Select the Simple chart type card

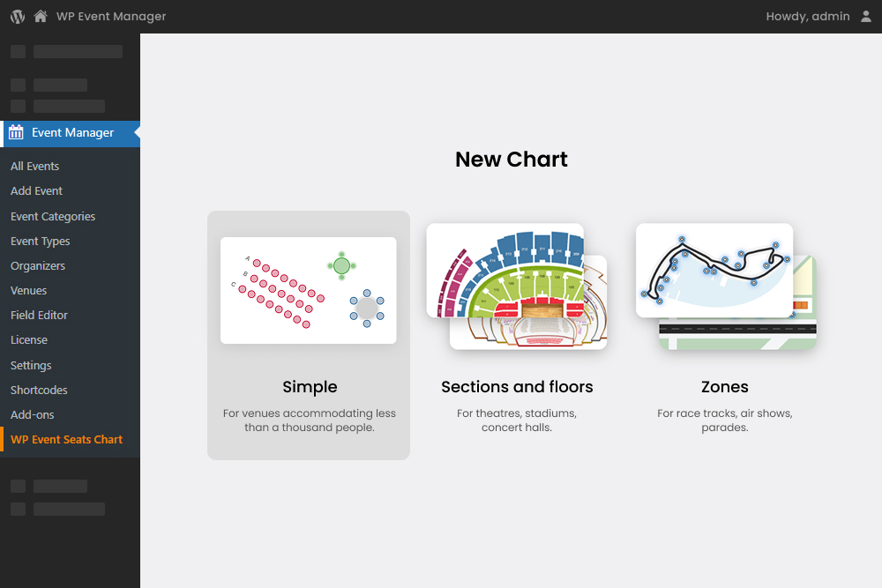pos(308,335)
